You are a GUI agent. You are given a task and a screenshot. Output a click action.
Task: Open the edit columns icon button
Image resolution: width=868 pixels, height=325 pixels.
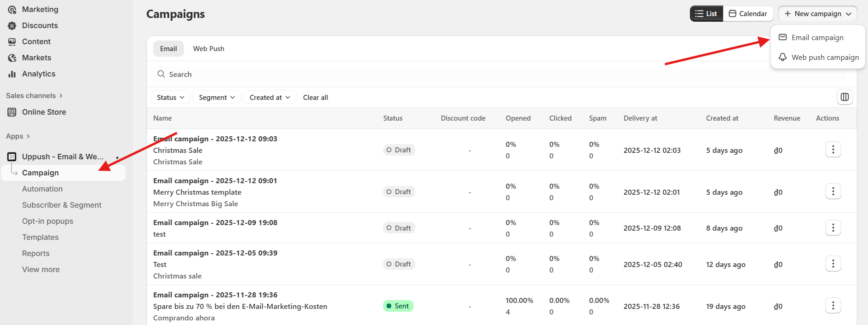coord(845,97)
